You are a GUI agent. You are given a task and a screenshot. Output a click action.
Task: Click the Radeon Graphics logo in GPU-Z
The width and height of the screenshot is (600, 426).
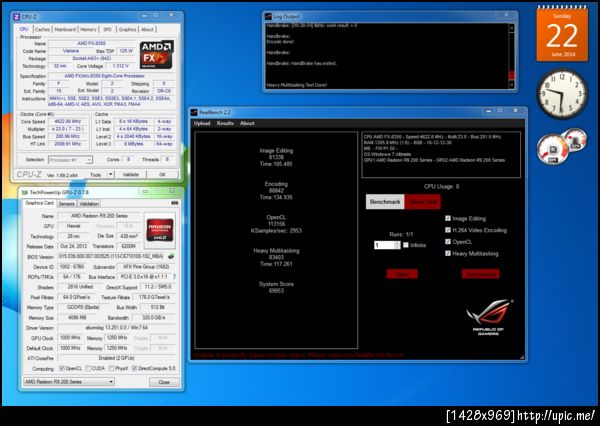coord(160,230)
